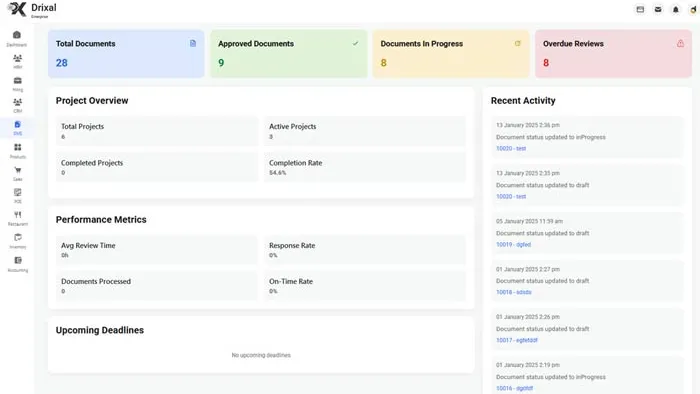Click the '01 January 2025 2:19 pm' timestamp

click(x=528, y=365)
